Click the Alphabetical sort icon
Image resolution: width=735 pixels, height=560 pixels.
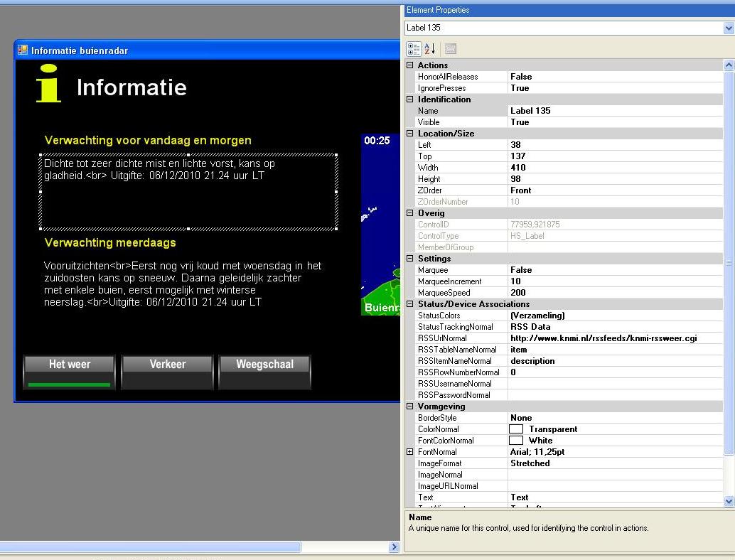[430, 49]
